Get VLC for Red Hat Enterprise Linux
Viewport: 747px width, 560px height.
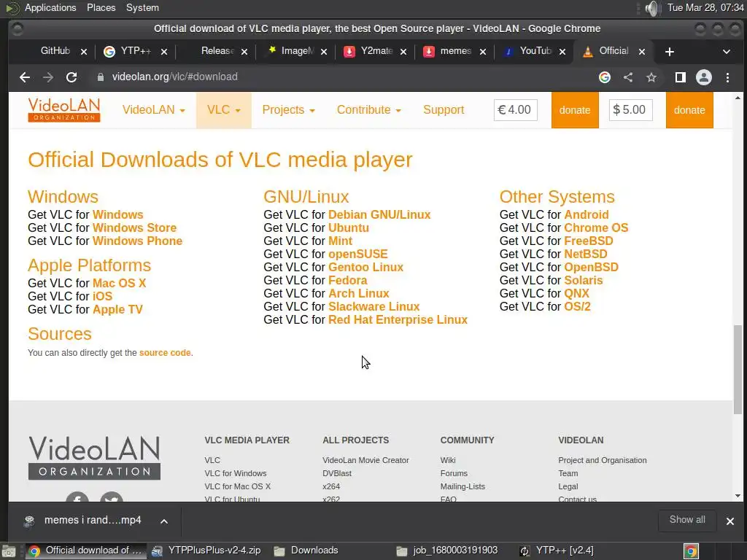[x=398, y=320]
